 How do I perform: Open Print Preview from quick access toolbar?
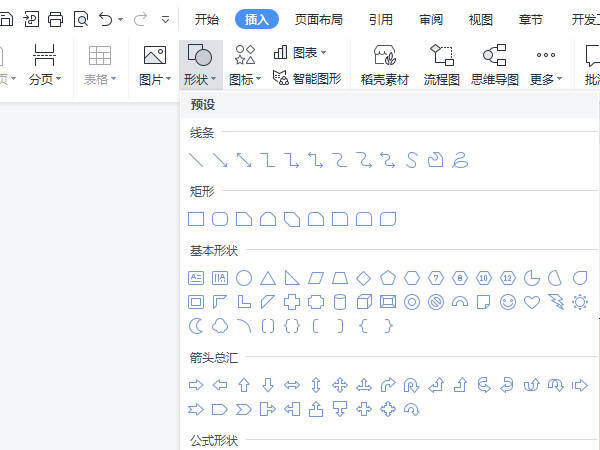81,19
